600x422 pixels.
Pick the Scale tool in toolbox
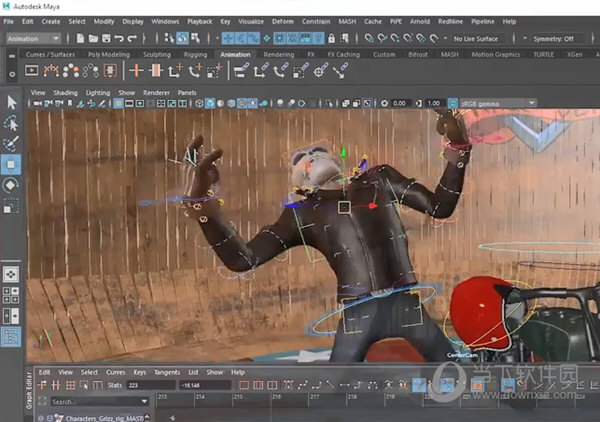[x=11, y=206]
